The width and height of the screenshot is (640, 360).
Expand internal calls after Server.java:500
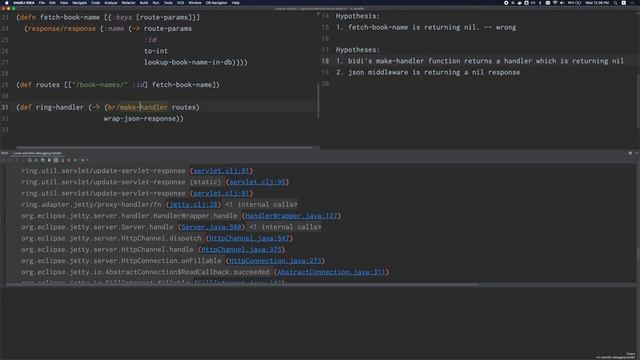click(285, 227)
